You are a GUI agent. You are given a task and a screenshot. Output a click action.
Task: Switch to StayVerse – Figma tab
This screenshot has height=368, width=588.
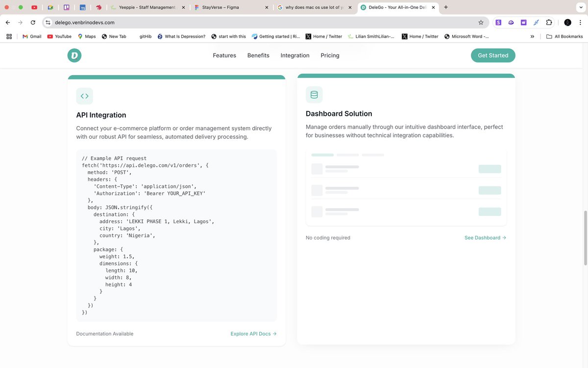(230, 7)
